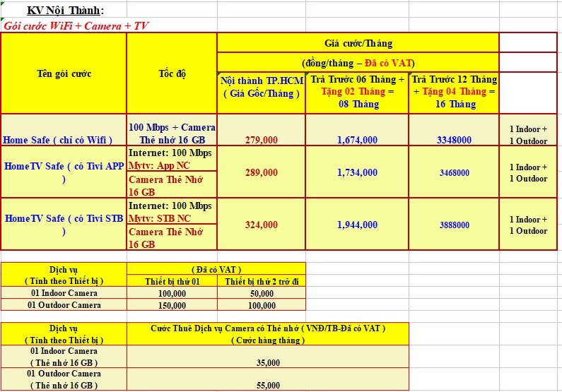562x392 pixels.
Task: Click the 35,000 monthly fee cell
Action: pyautogui.click(x=268, y=357)
